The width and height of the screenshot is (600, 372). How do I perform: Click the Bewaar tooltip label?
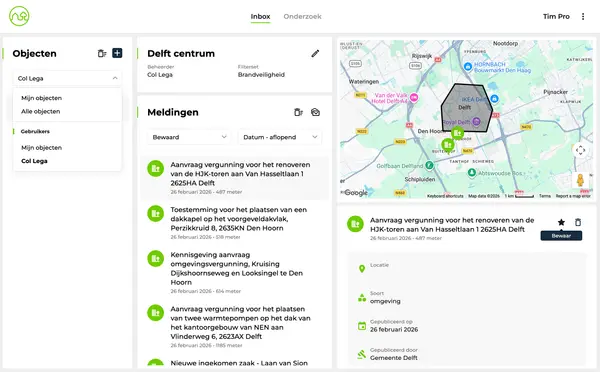(x=561, y=236)
